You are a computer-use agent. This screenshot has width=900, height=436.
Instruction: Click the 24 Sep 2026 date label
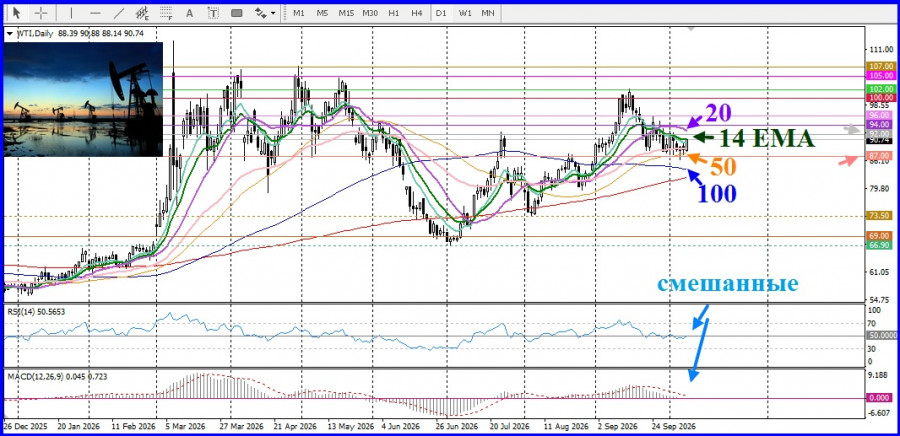click(673, 427)
